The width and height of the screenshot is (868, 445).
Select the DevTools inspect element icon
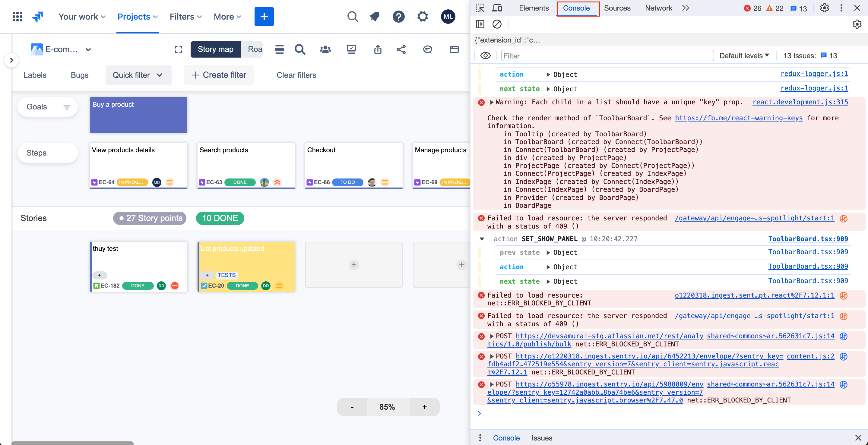480,8
